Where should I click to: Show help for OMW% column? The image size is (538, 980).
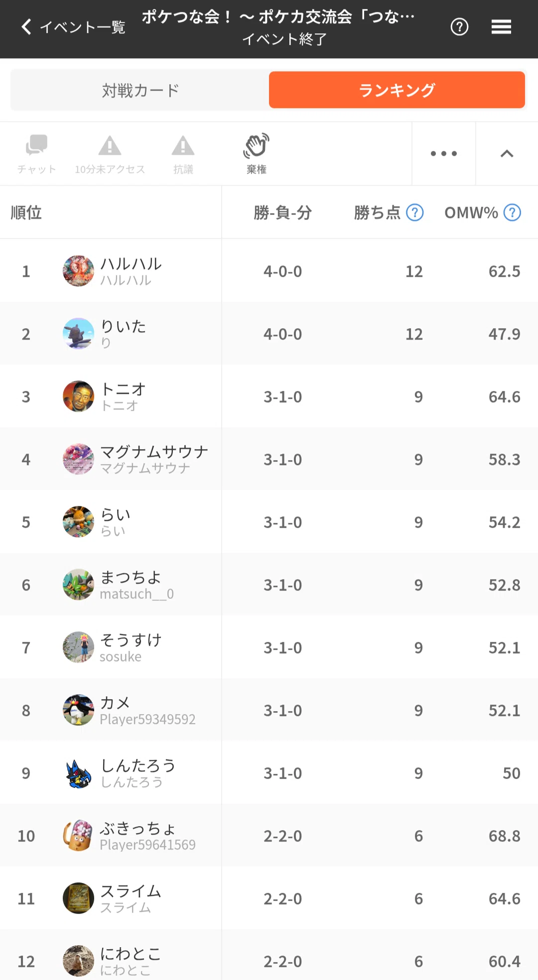512,213
